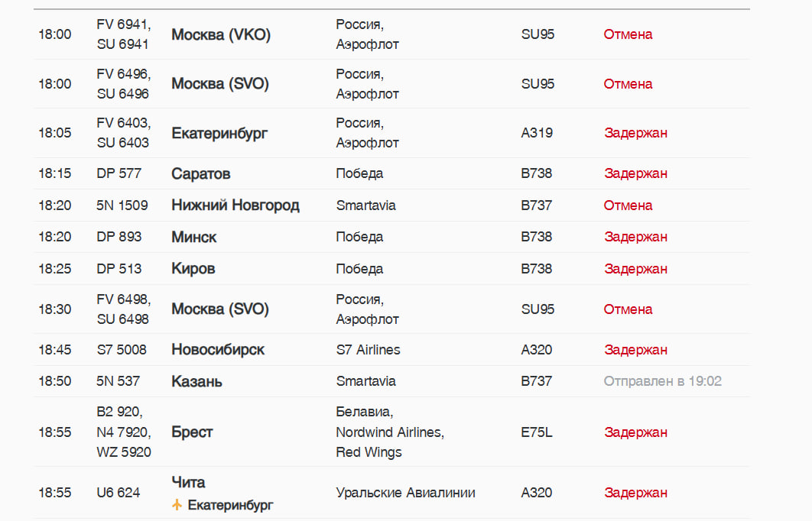The height and width of the screenshot is (521, 812).
Task: Select the Новосибирск destination
Action: (218, 350)
